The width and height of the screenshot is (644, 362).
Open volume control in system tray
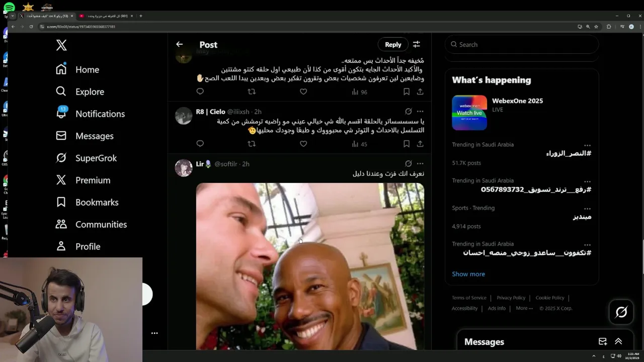tap(619, 356)
